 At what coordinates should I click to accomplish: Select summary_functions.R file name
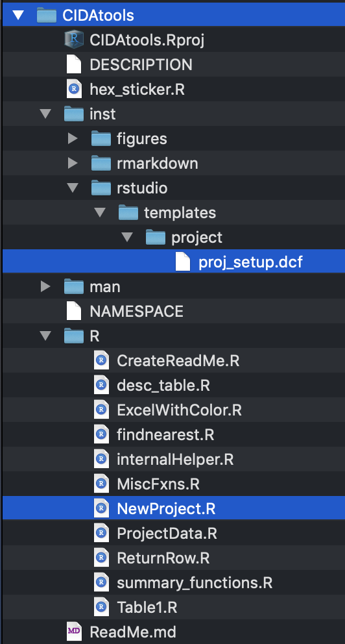pos(195,582)
